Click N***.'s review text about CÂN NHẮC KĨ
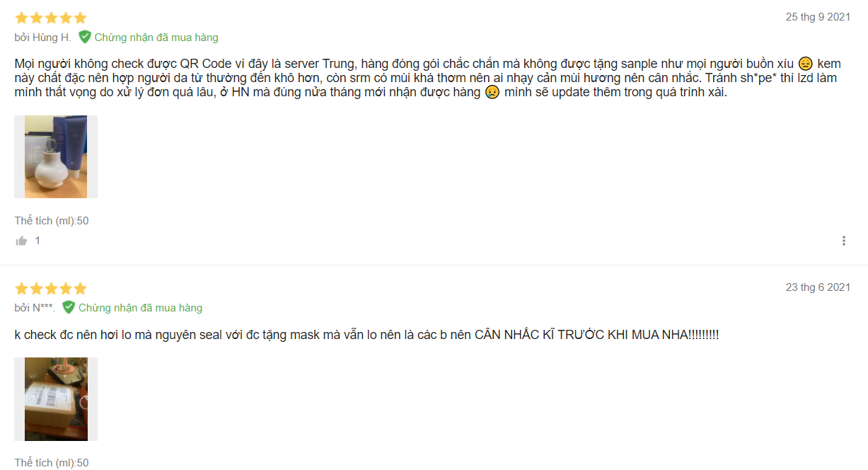This screenshot has width=868, height=470. (366, 334)
